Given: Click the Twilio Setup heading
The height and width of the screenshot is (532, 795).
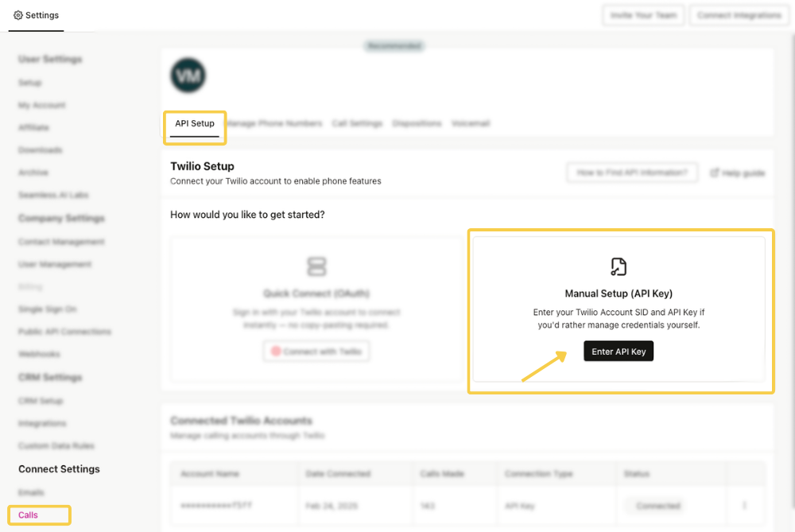Looking at the screenshot, I should pos(202,166).
